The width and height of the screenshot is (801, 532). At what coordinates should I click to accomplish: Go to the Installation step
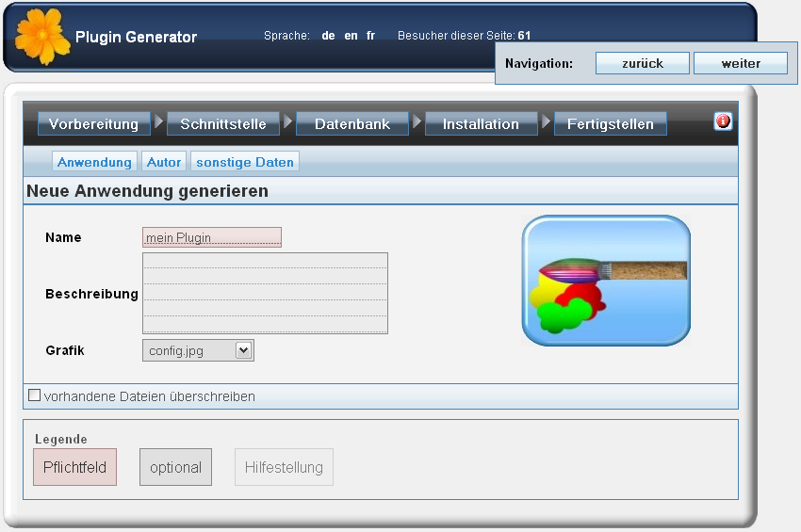click(x=482, y=124)
